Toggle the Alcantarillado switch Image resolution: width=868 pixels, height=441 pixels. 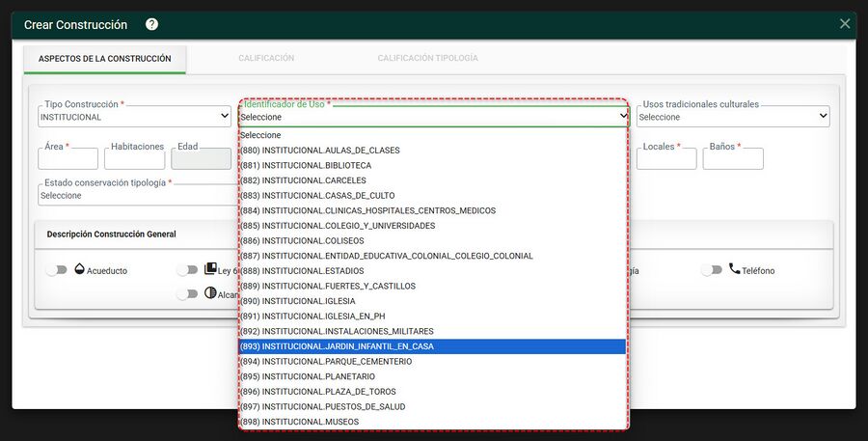(x=188, y=293)
